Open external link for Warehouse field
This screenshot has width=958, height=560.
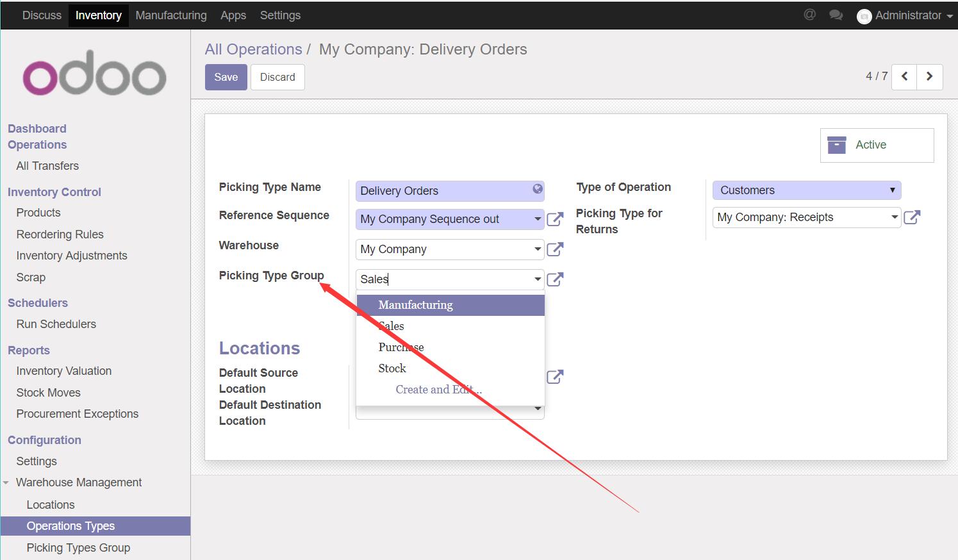tap(555, 249)
